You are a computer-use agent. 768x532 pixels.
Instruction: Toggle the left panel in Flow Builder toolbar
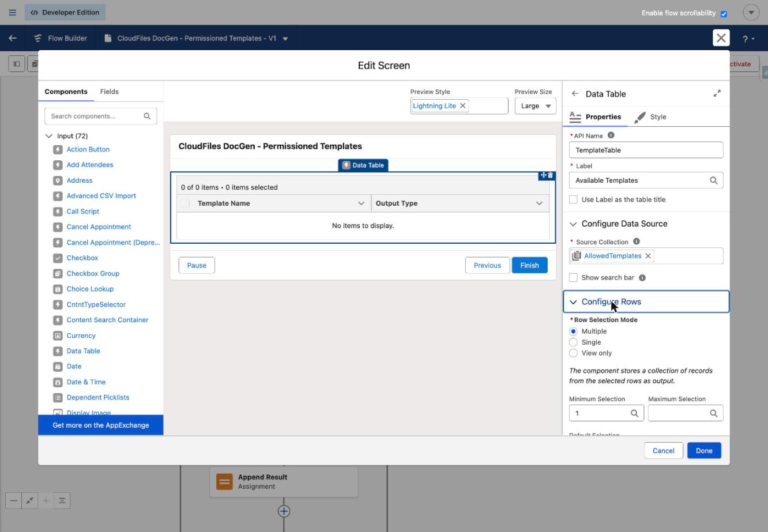pyautogui.click(x=16, y=64)
